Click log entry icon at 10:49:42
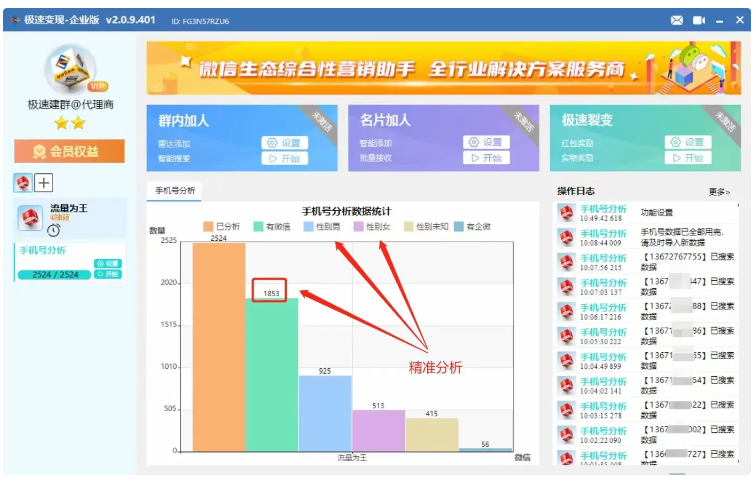 (567, 213)
